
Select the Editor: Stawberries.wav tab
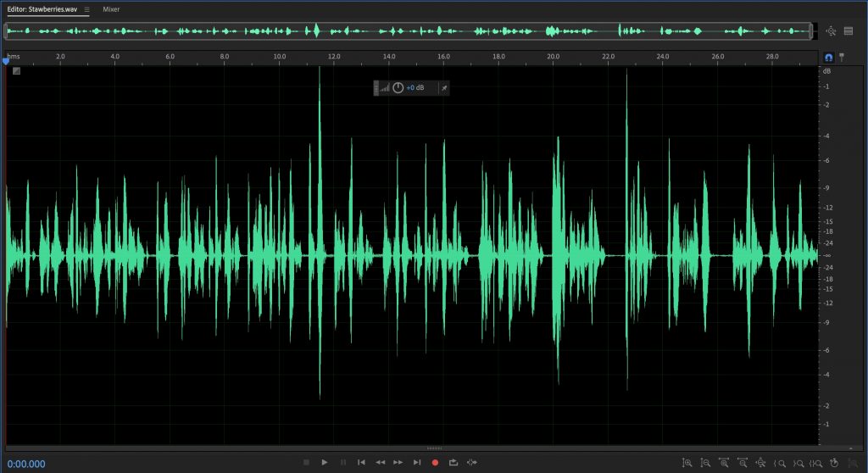[x=42, y=8]
